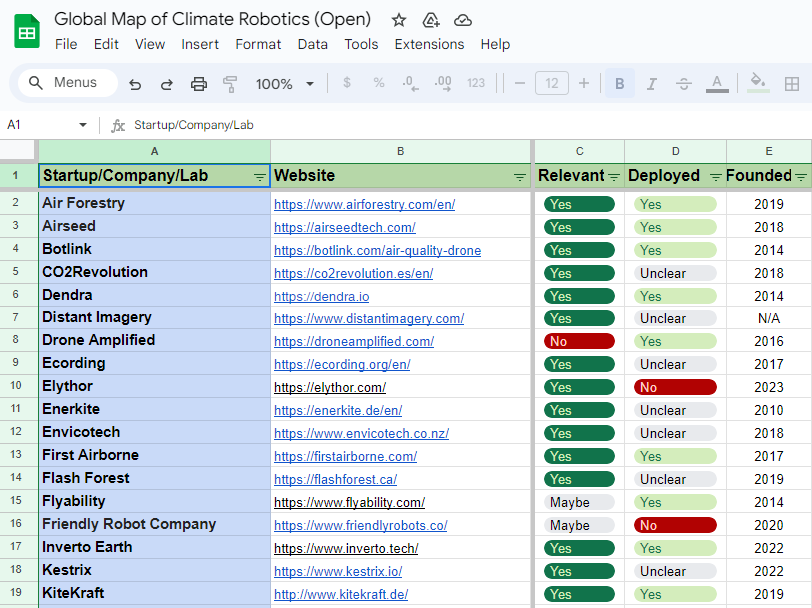The height and width of the screenshot is (608, 812).
Task: Select the 2023 founded cell for Elythor
Action: [x=768, y=387]
